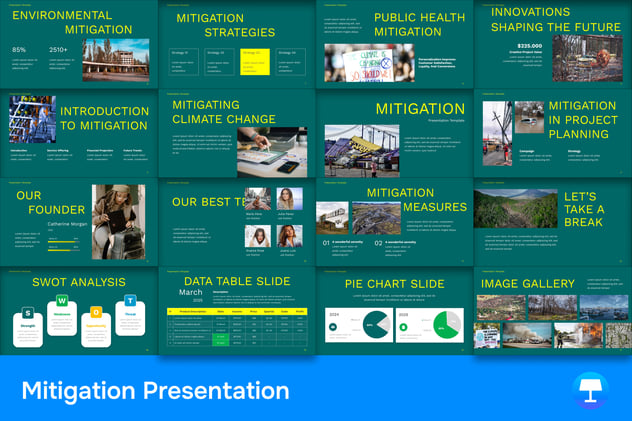Image resolution: width=632 pixels, height=421 pixels.
Task: Click the green pie chart graphic
Action: coord(447,325)
